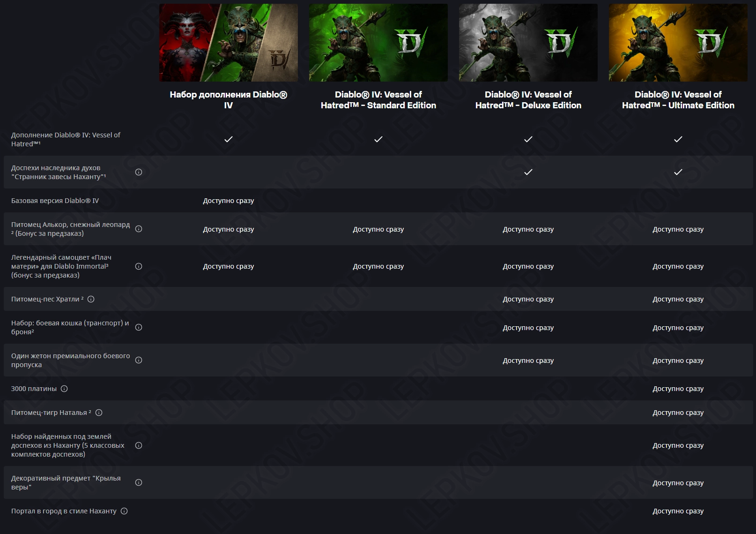Click жетон боевого пропуска Доступно сразу under Deluxe
756x534 pixels.
pos(528,361)
